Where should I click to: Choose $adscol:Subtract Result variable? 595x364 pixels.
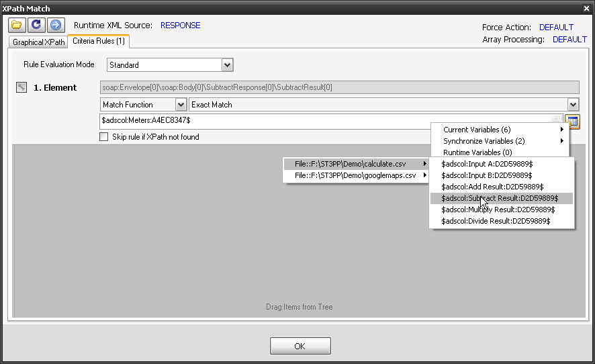(502, 198)
